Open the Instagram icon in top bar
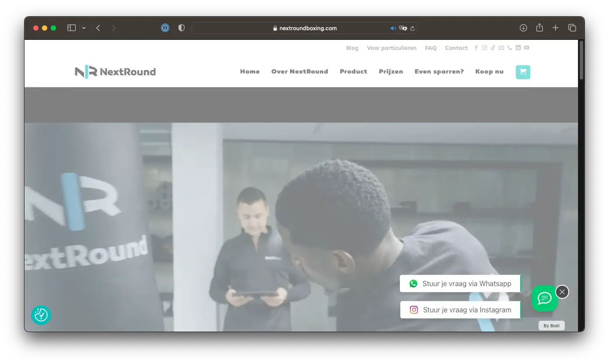Viewport: 609px width, 364px height. pos(484,48)
